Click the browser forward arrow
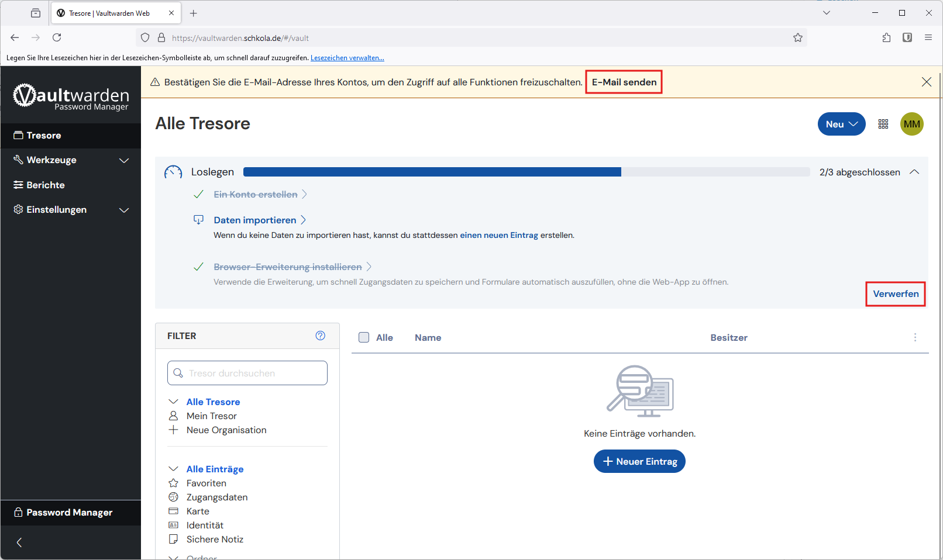Image resolution: width=943 pixels, height=560 pixels. click(36, 37)
